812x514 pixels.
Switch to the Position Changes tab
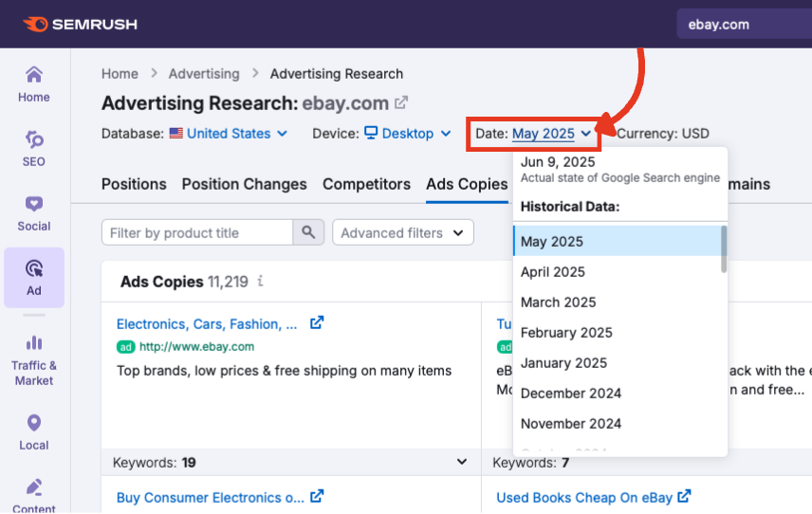click(x=244, y=184)
